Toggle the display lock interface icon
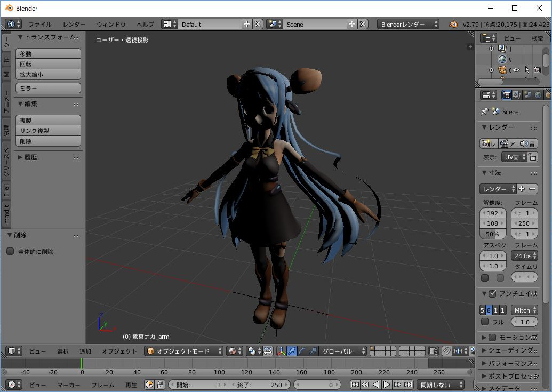 [533, 157]
